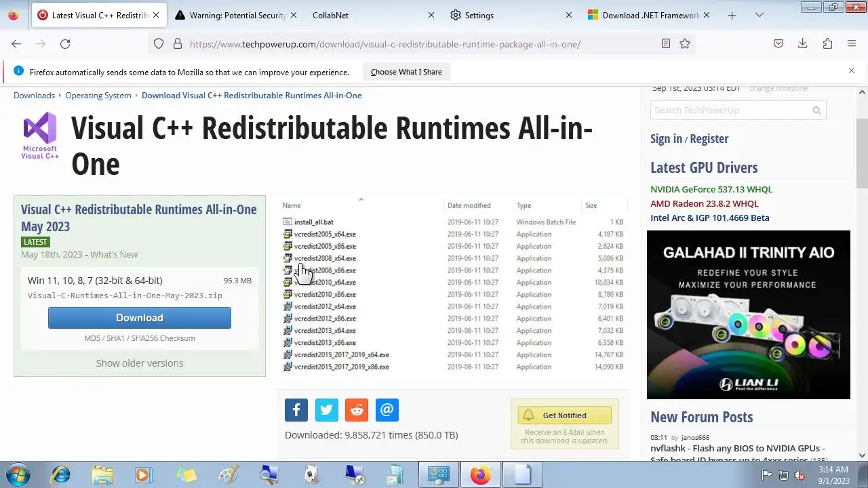Viewport: 868px width, 488px height.
Task: Close the Settings tab
Action: pos(569,15)
